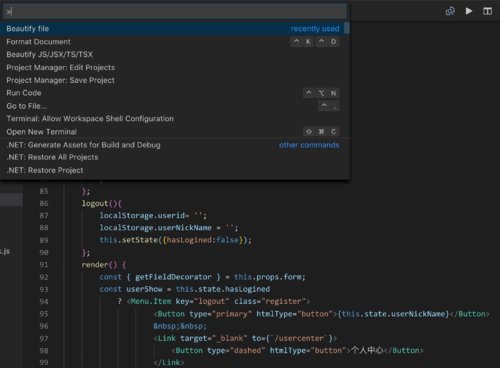Screen dimensions: 500x368
Task: Click the &nbsp;&nbsp; text on line 96
Action: point(180,326)
